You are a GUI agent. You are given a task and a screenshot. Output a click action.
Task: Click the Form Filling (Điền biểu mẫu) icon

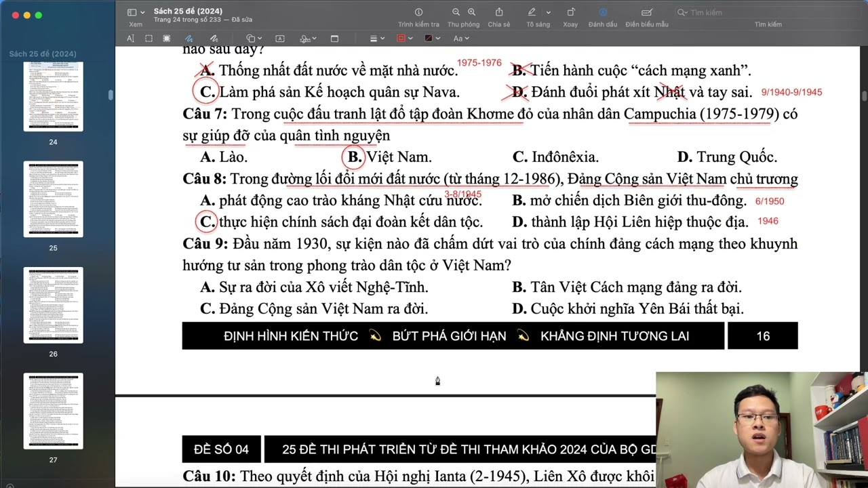647,12
